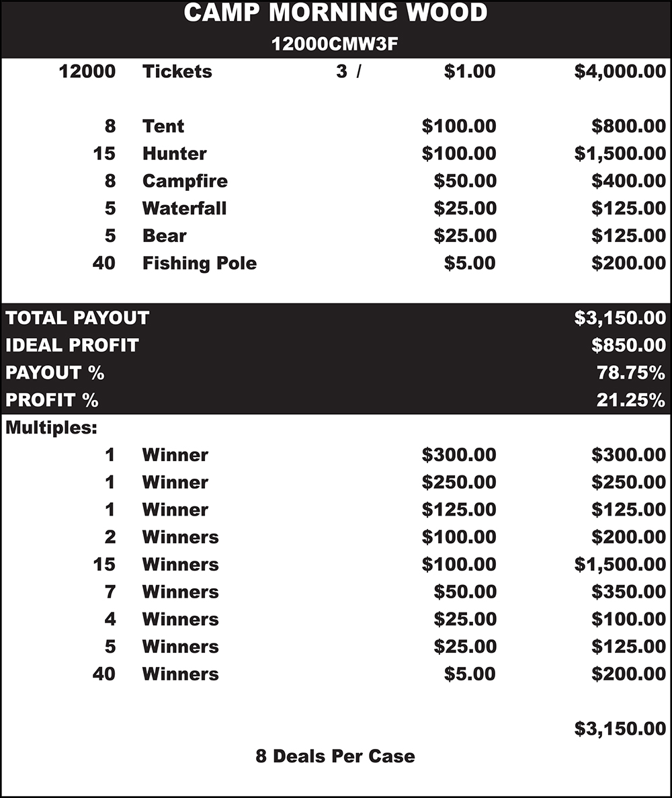Select the 78.75% payout percentage
The width and height of the screenshot is (672, 798).
631,372
